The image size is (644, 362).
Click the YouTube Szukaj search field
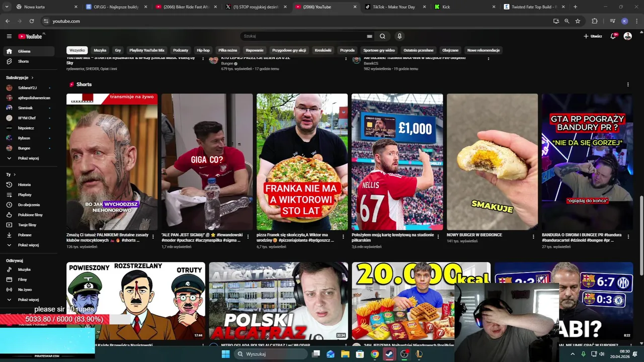coord(304,36)
